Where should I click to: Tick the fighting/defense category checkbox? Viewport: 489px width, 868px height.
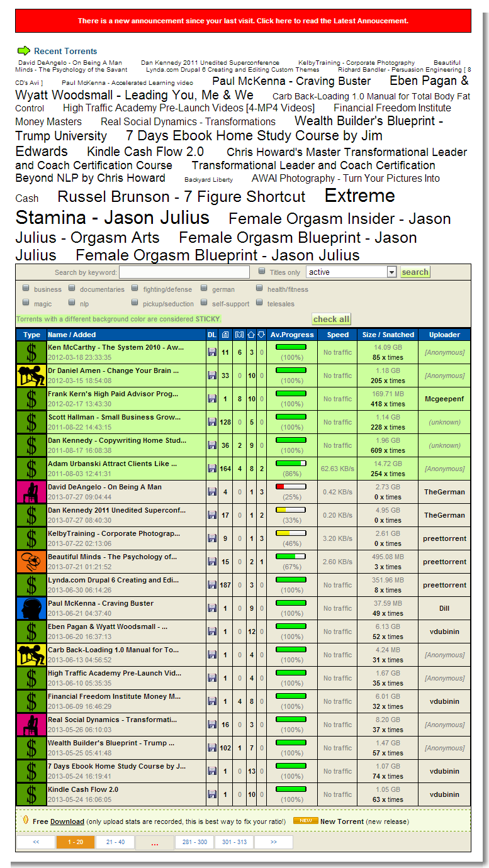[x=135, y=288]
